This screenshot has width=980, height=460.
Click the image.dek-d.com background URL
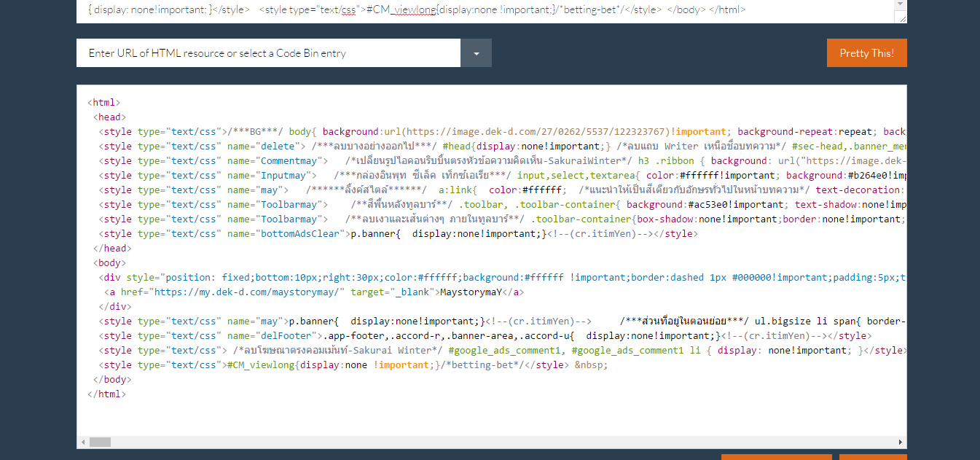click(537, 132)
